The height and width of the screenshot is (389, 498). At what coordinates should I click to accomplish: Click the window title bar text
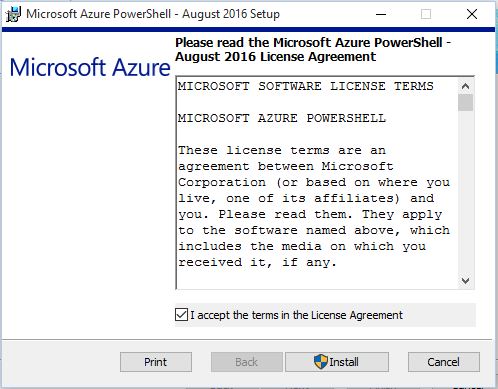153,14
